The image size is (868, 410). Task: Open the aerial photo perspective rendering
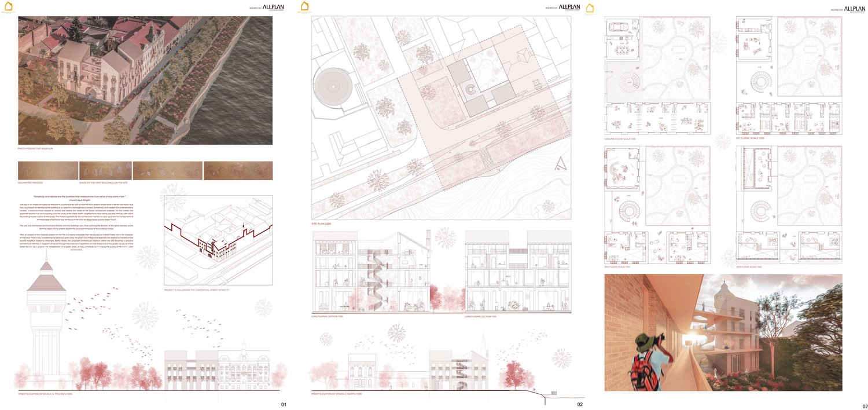click(145, 80)
